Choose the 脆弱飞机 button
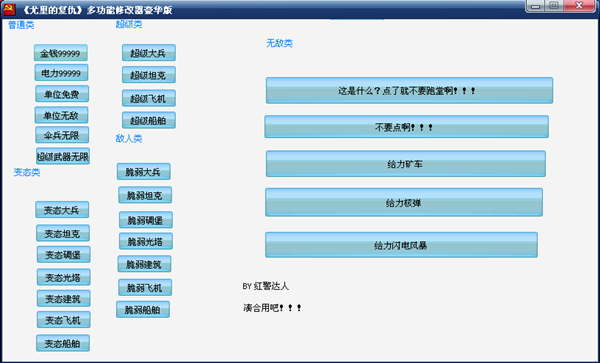 tap(145, 287)
